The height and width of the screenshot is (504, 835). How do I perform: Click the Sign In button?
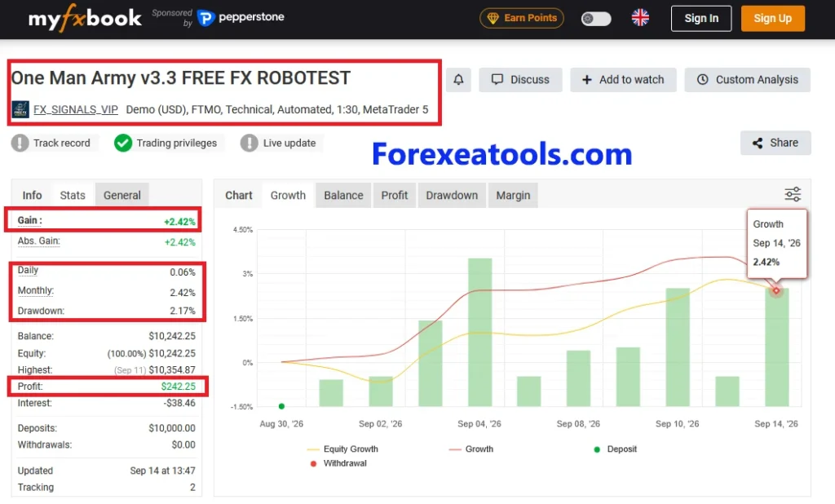[700, 19]
